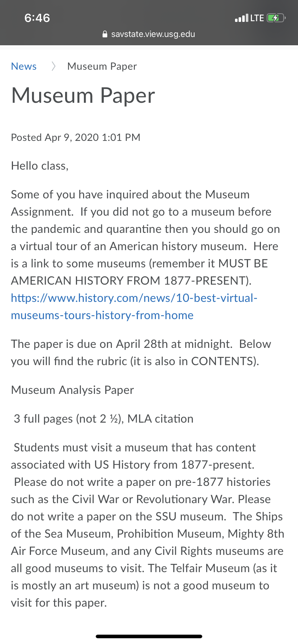Tap the paper due April 28th sentence
The height and width of the screenshot is (644, 298).
[141, 353]
